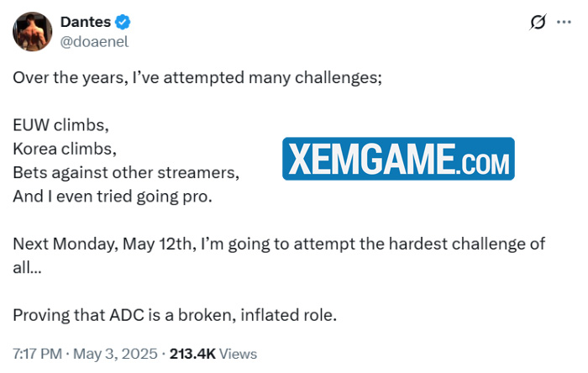Viewport: 588px width, 373px height.
Task: Open the three-dot more options menu
Action: pos(569,24)
